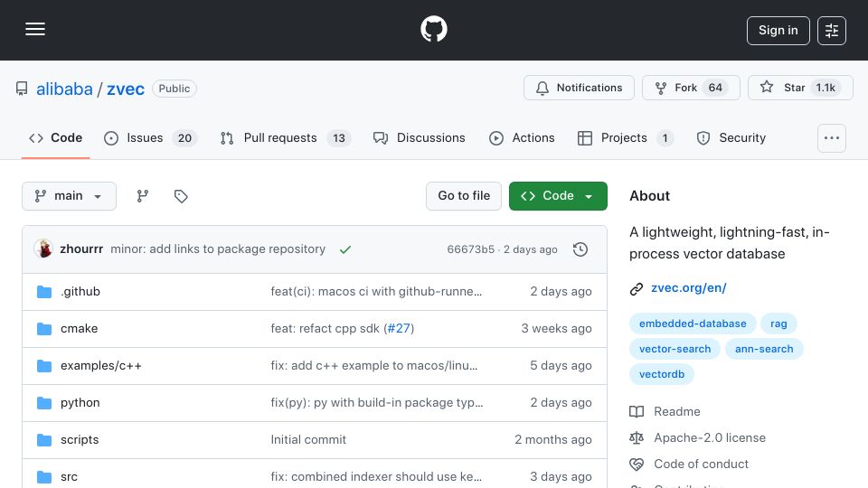View commit check status green checkmark
Screen dimensions: 868x488
coord(345,249)
